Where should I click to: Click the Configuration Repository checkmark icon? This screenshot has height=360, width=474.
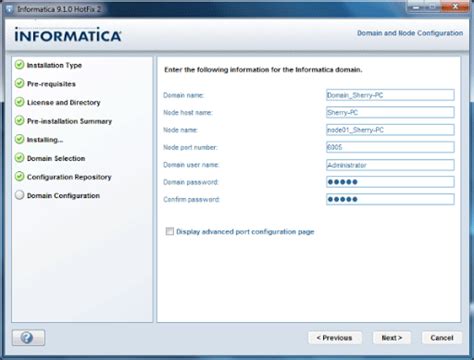tap(20, 176)
